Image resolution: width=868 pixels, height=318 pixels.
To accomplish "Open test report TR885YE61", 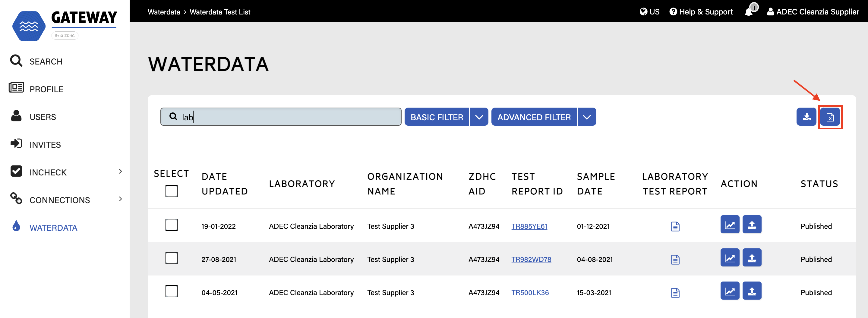I will coord(529,226).
